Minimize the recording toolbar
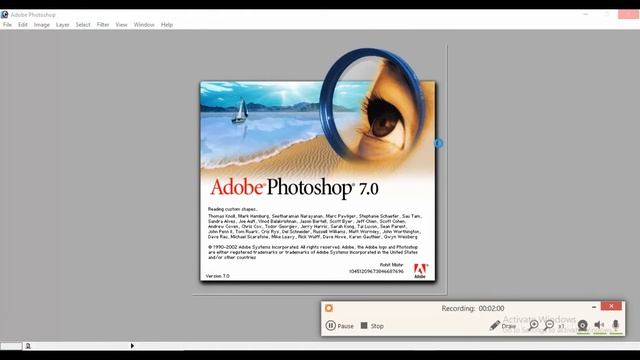 pos(594,307)
